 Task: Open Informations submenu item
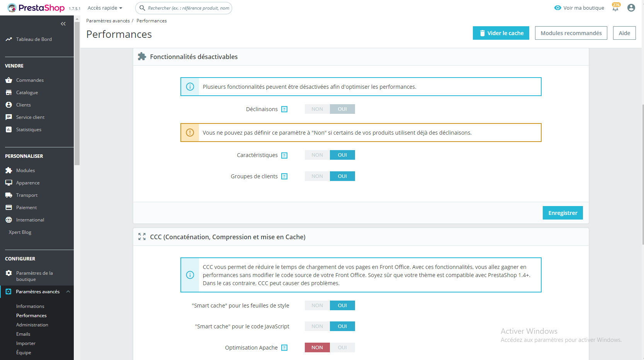[x=30, y=306]
